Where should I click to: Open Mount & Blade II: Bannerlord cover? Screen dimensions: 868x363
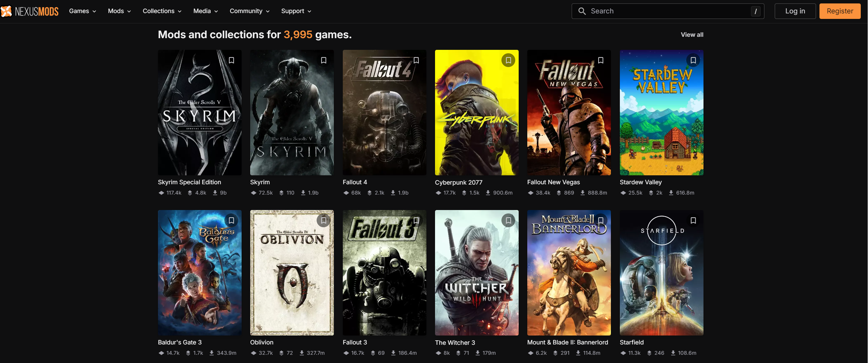pyautogui.click(x=569, y=278)
